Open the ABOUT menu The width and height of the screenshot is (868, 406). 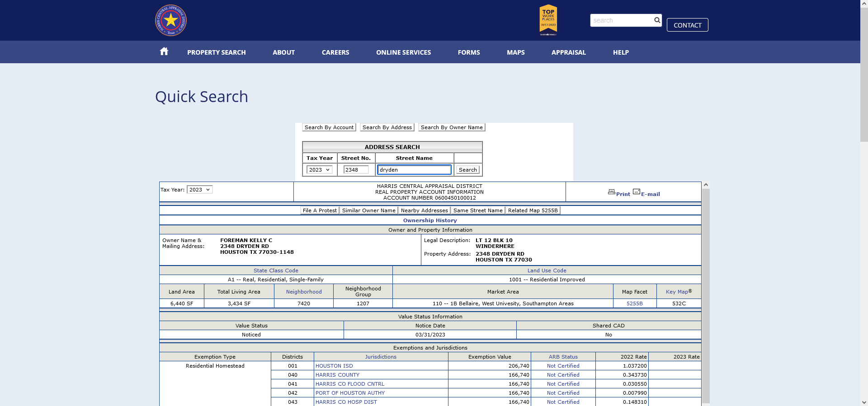pyautogui.click(x=283, y=52)
